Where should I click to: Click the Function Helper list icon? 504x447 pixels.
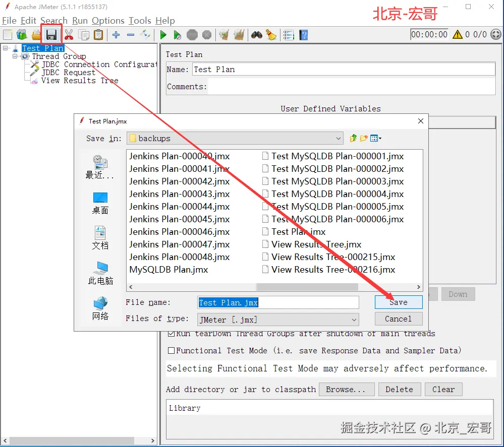point(289,35)
